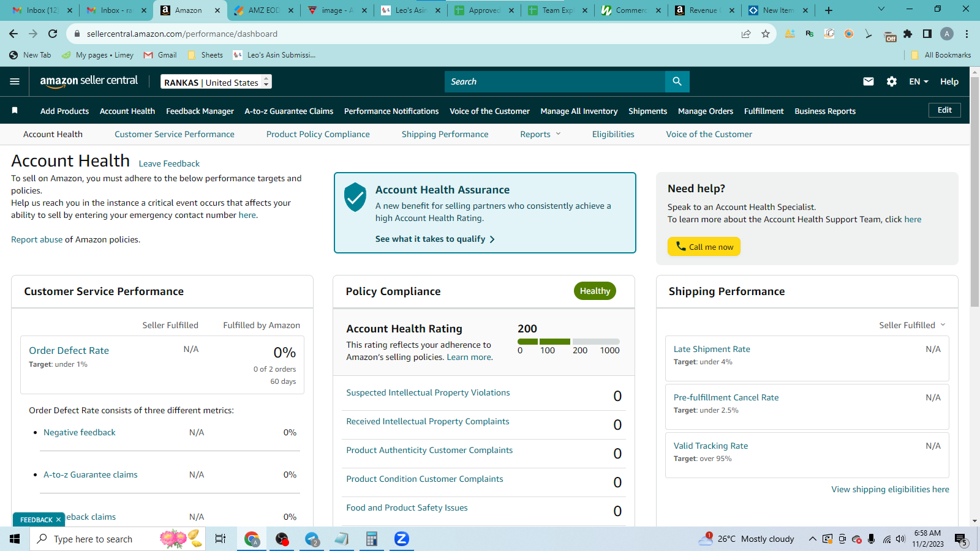Open Chrome from the taskbar
This screenshot has width=980, height=551.
pos(252,539)
